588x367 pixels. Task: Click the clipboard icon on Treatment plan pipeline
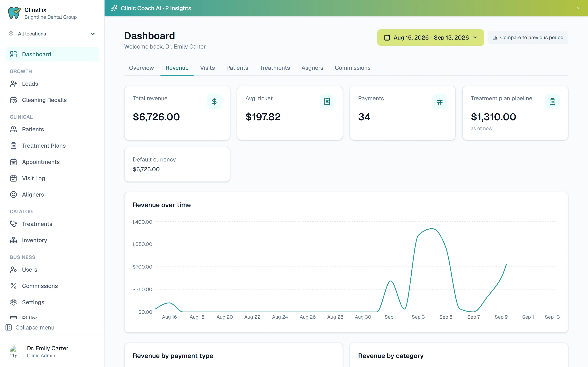[552, 102]
